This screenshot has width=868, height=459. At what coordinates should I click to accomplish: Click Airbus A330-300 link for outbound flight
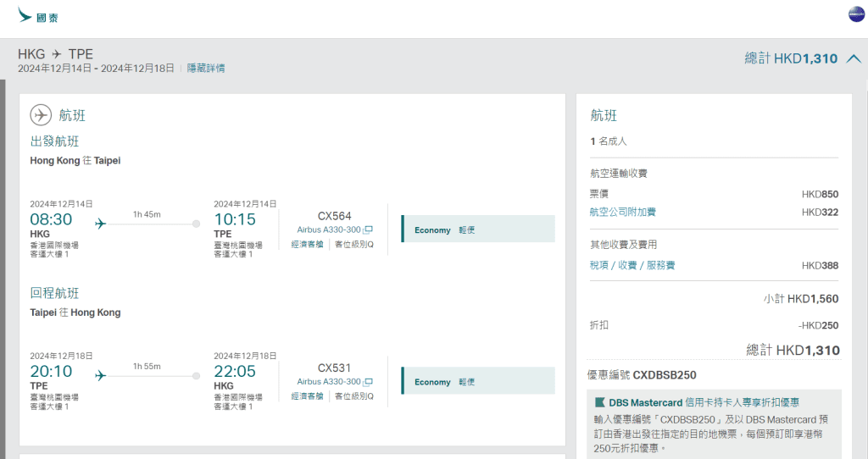click(x=329, y=229)
